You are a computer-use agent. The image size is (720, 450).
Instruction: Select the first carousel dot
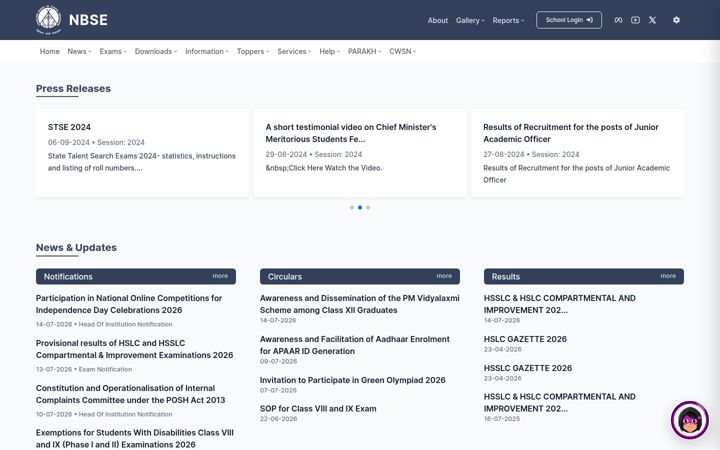[352, 208]
